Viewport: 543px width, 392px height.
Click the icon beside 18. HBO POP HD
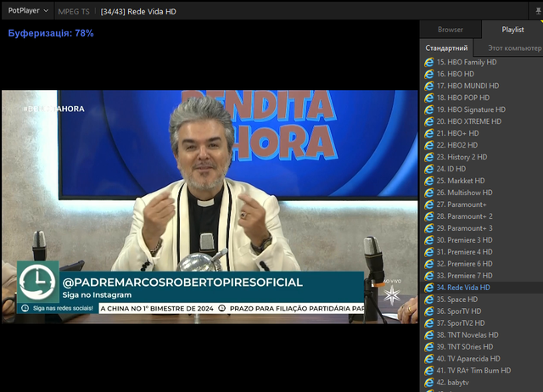pyautogui.click(x=428, y=98)
